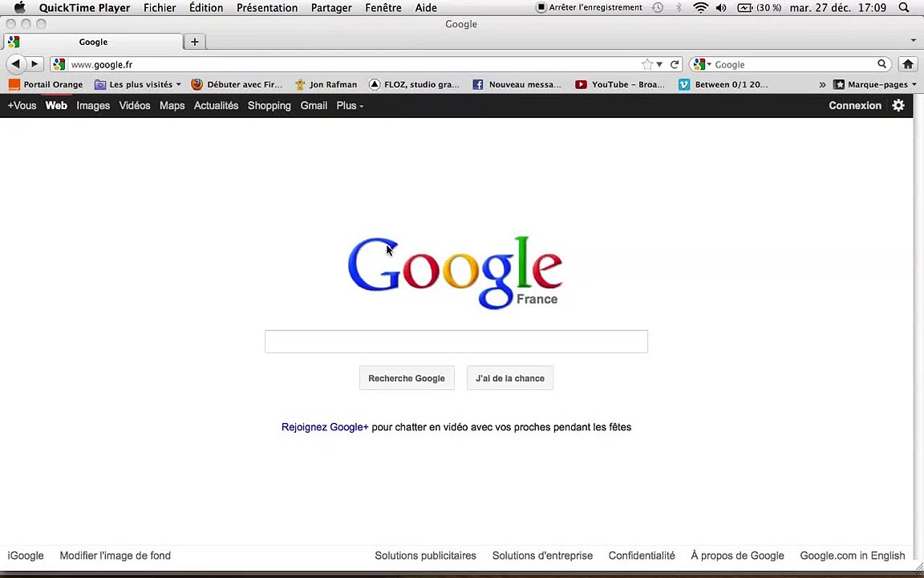The height and width of the screenshot is (578, 924).
Task: Show more bookmarks with chevron overflow
Action: [822, 84]
